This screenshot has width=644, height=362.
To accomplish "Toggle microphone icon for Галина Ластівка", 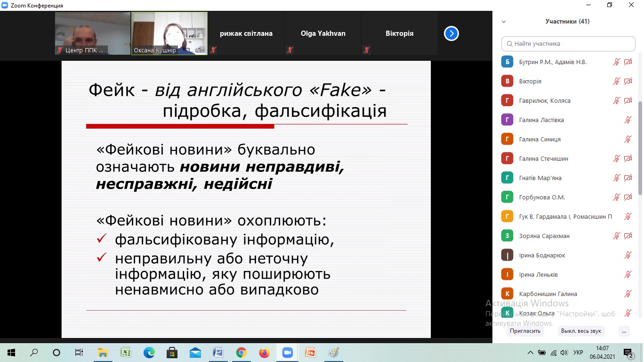I will (x=628, y=120).
